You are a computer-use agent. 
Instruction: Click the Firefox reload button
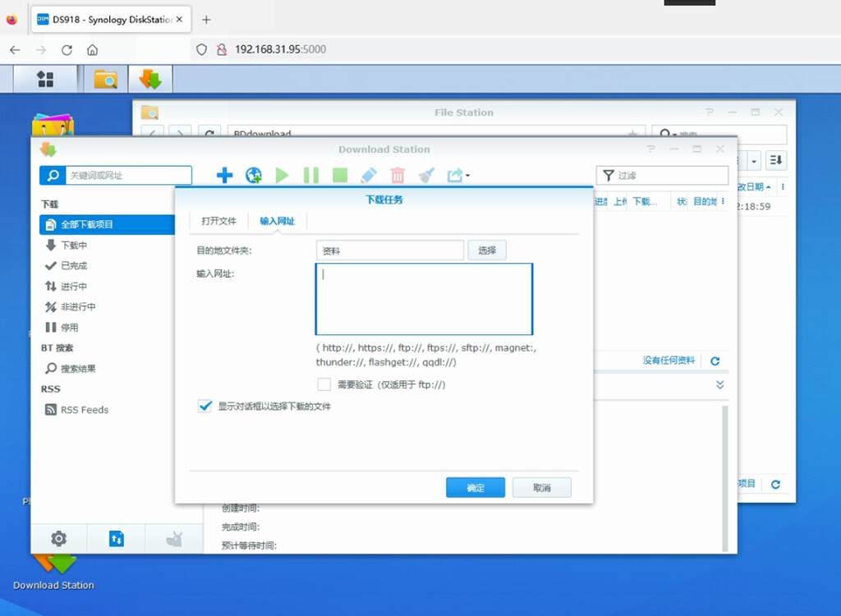[x=67, y=50]
